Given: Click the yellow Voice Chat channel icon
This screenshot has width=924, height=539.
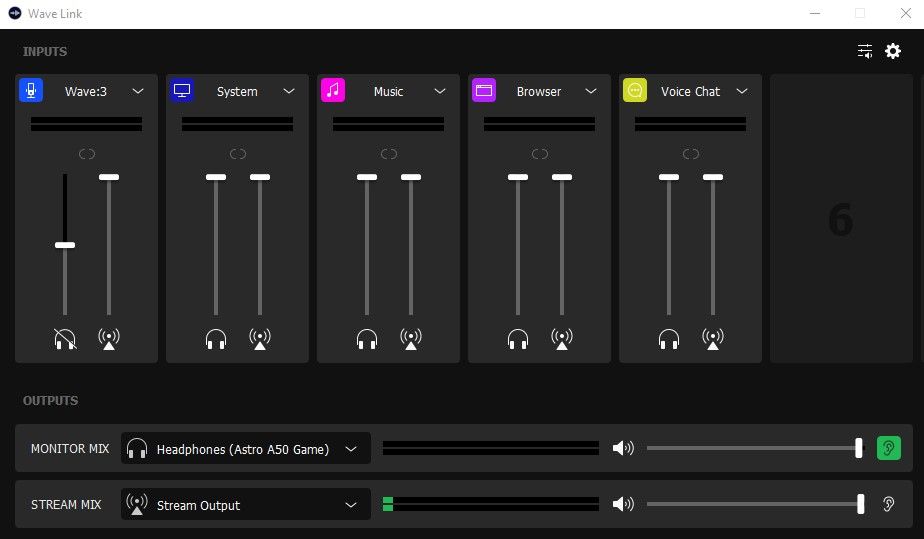Looking at the screenshot, I should [x=635, y=91].
